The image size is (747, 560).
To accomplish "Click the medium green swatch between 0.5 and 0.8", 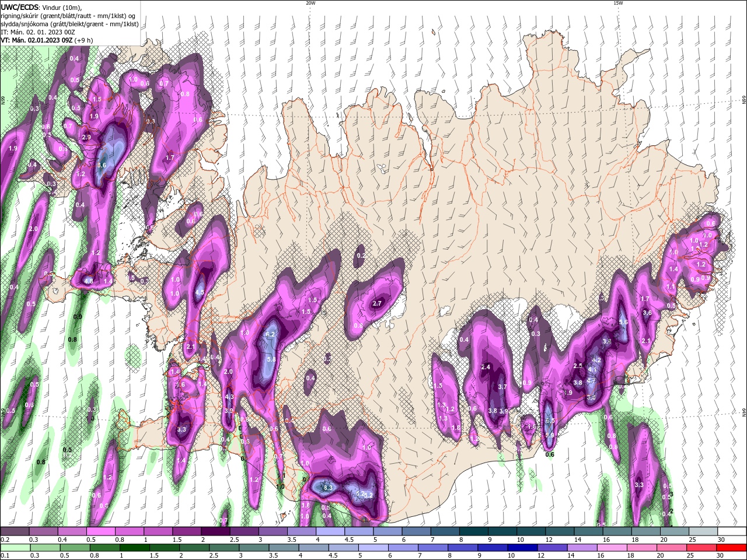I will [x=75, y=548].
